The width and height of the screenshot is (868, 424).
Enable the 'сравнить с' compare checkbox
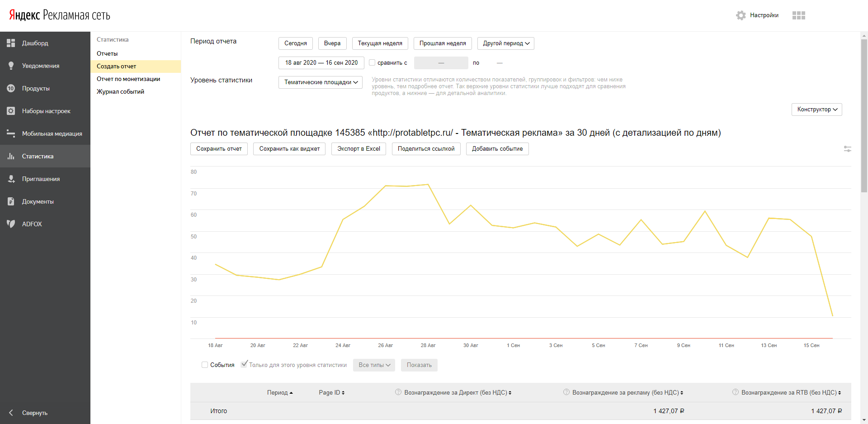[x=372, y=63]
